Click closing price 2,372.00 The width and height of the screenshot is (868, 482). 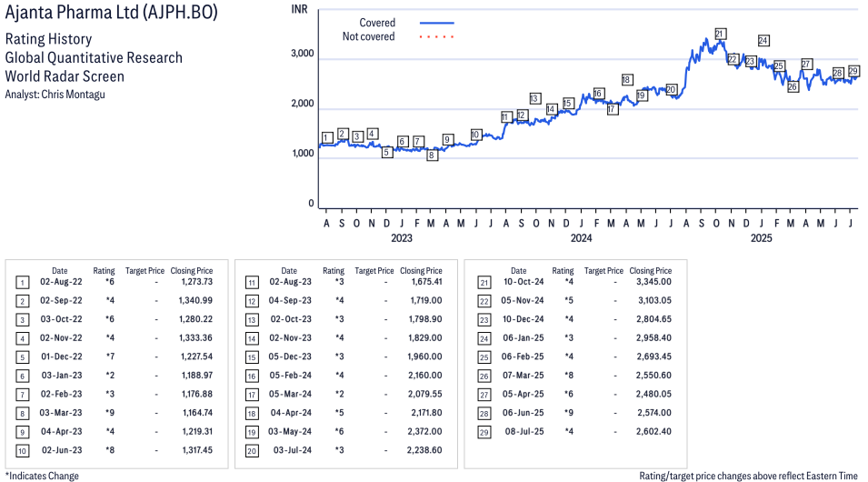click(424, 432)
